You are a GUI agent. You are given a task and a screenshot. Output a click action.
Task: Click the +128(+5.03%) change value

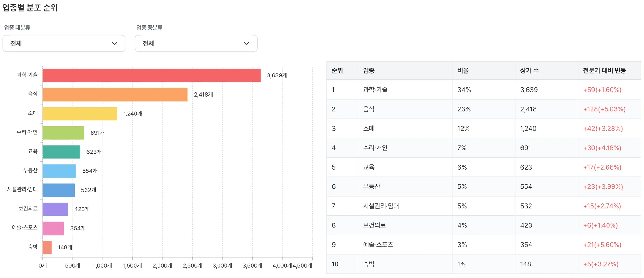click(604, 109)
